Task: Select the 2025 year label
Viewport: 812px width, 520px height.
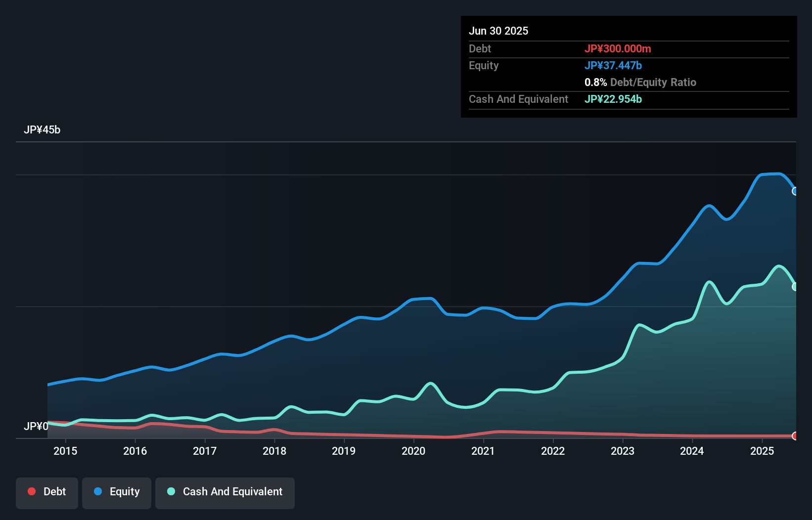Action: 762,451
